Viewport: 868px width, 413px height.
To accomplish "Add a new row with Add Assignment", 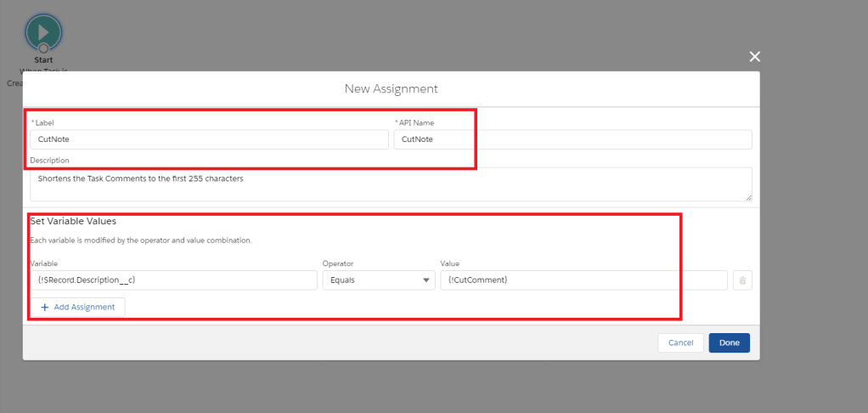I will pos(78,307).
